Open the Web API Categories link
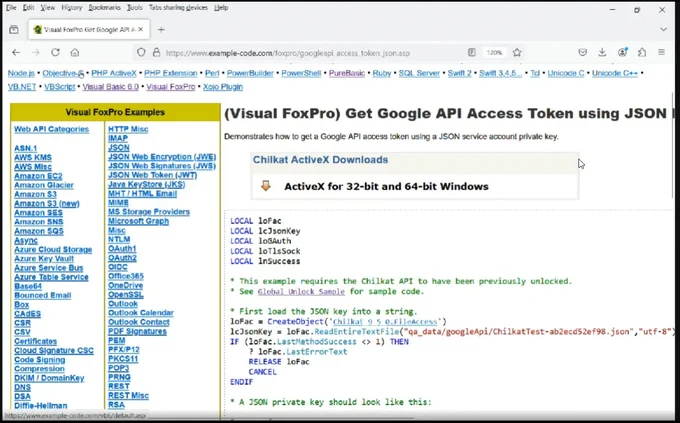 [51, 129]
